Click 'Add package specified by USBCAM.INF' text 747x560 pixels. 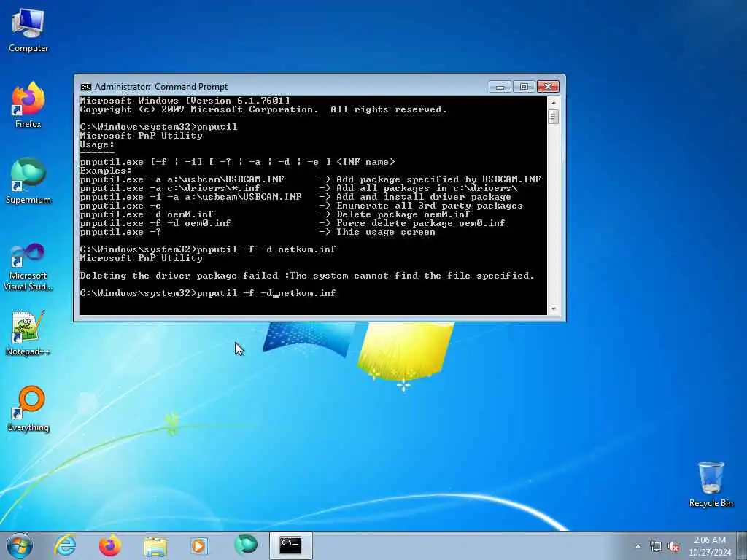coord(438,179)
